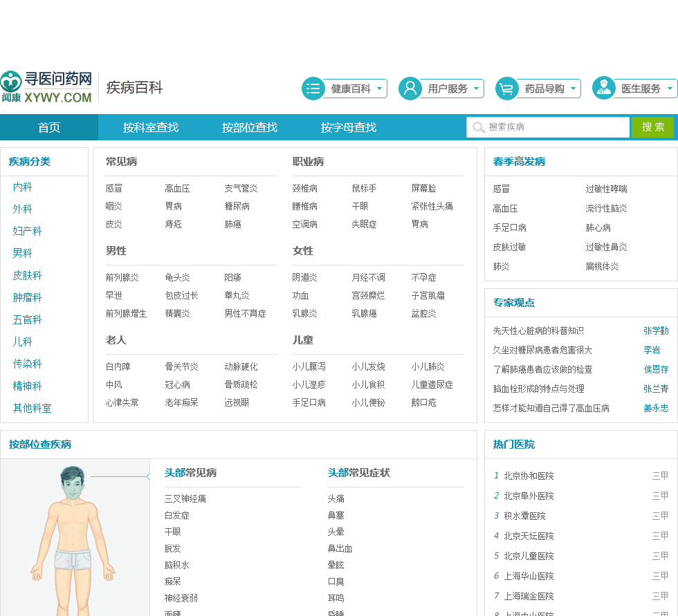Open 三叉神经痛 under 头部常见病
This screenshot has height=616, width=678.
tap(185, 499)
